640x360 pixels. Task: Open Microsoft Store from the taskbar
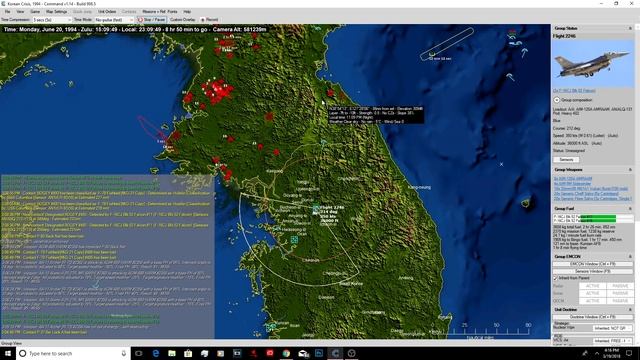pos(188,353)
